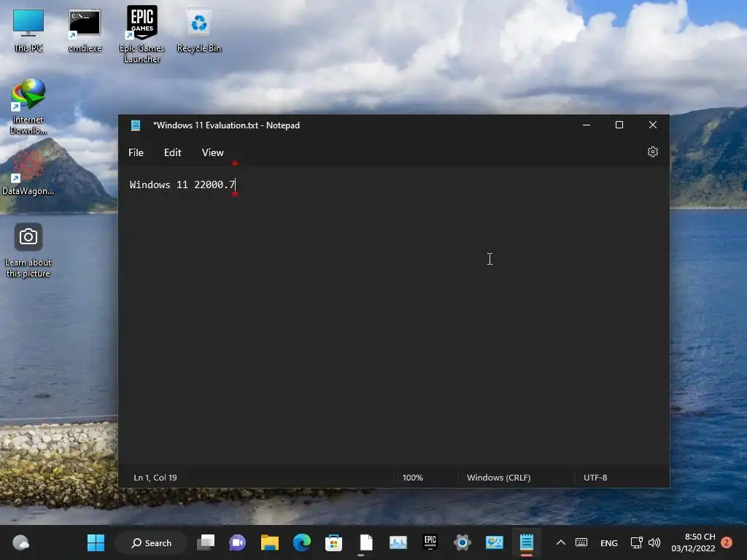
Task: Open Epic Games from the taskbar
Action: click(430, 542)
